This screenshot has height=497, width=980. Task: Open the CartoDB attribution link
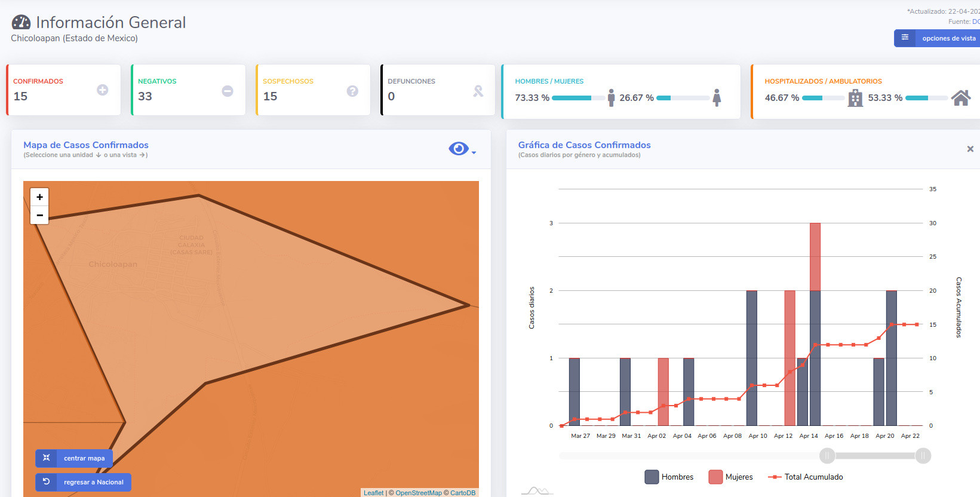pos(463,493)
